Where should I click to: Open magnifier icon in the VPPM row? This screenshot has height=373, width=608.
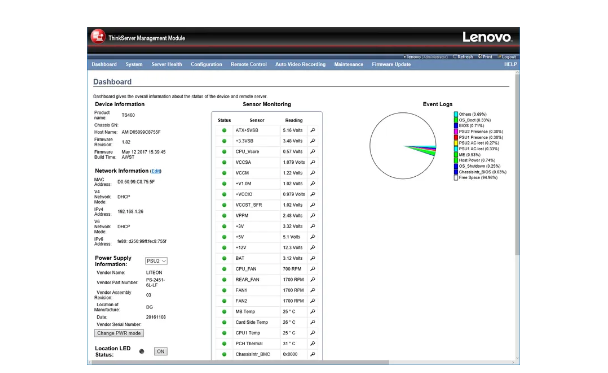(x=313, y=216)
